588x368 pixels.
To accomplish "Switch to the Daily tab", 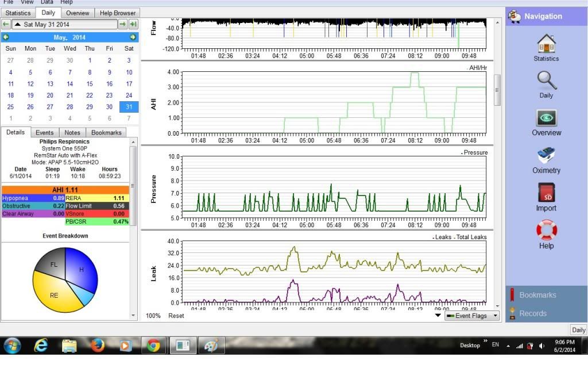I will [x=48, y=13].
